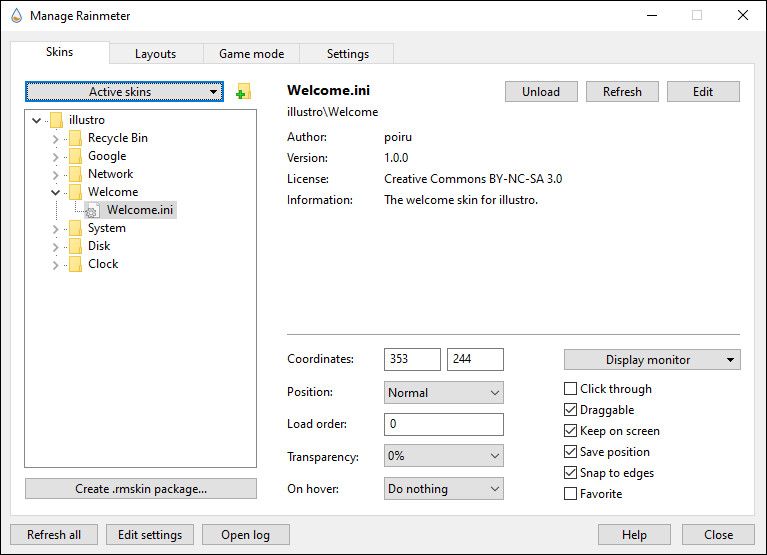
Task: Click the Open log button
Action: click(246, 534)
